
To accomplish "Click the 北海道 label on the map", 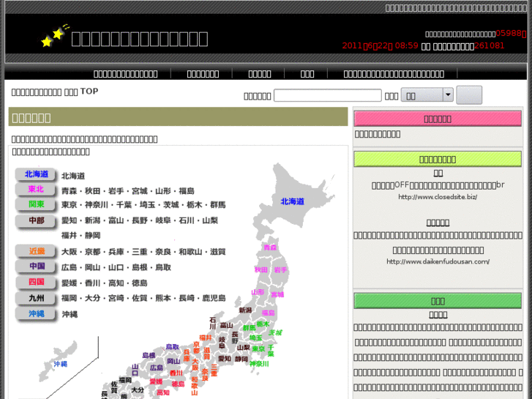I will click(x=292, y=202).
